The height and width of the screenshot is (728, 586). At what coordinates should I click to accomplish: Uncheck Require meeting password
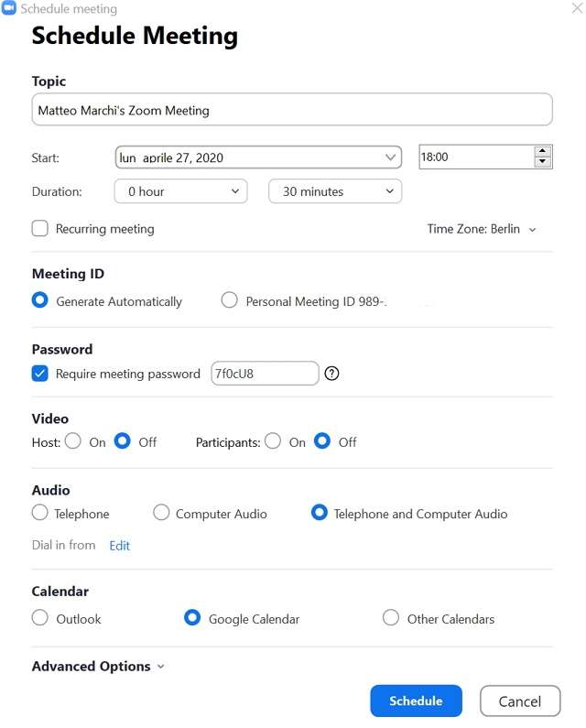coord(40,374)
